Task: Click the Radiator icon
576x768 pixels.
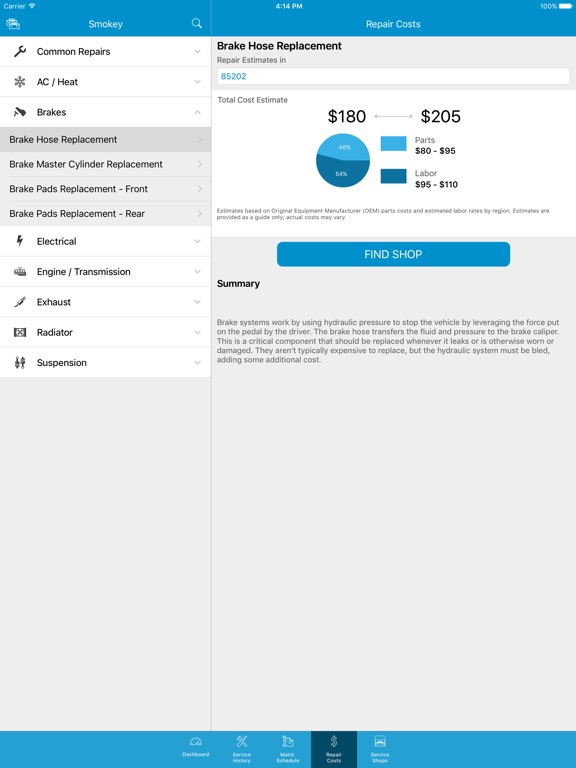Action: (20, 332)
